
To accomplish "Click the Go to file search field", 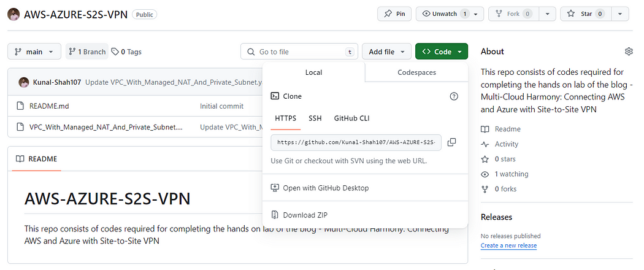I will pyautogui.click(x=299, y=52).
